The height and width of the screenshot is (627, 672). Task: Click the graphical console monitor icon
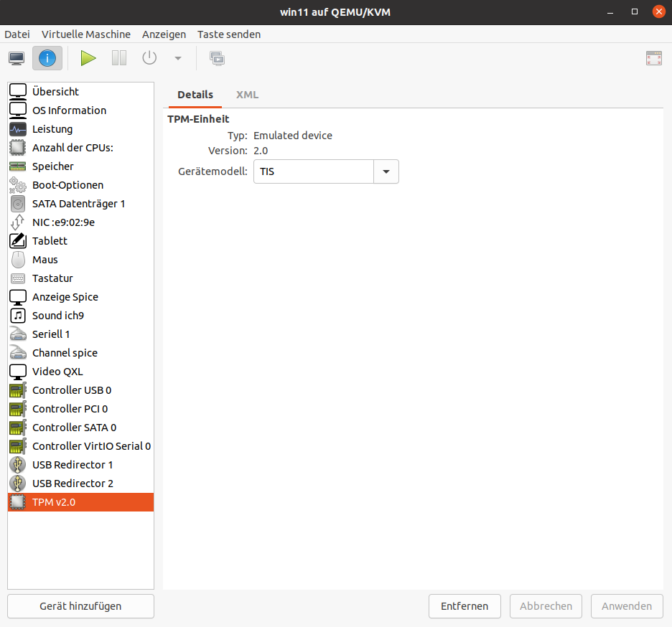point(17,58)
